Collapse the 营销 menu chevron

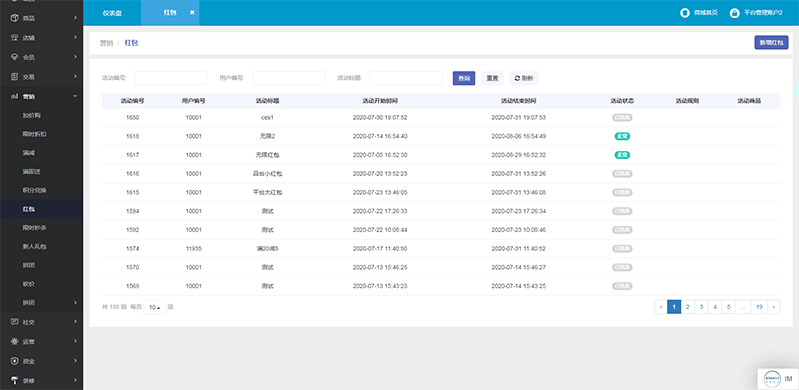coord(75,96)
